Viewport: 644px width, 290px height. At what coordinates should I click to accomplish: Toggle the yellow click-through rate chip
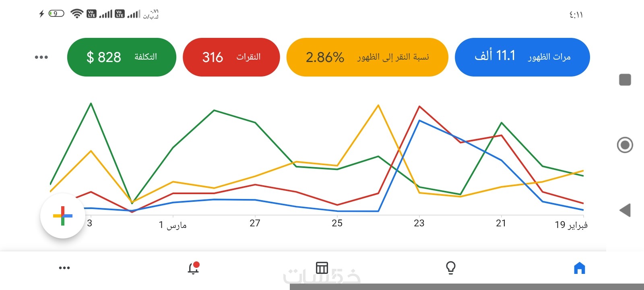367,57
